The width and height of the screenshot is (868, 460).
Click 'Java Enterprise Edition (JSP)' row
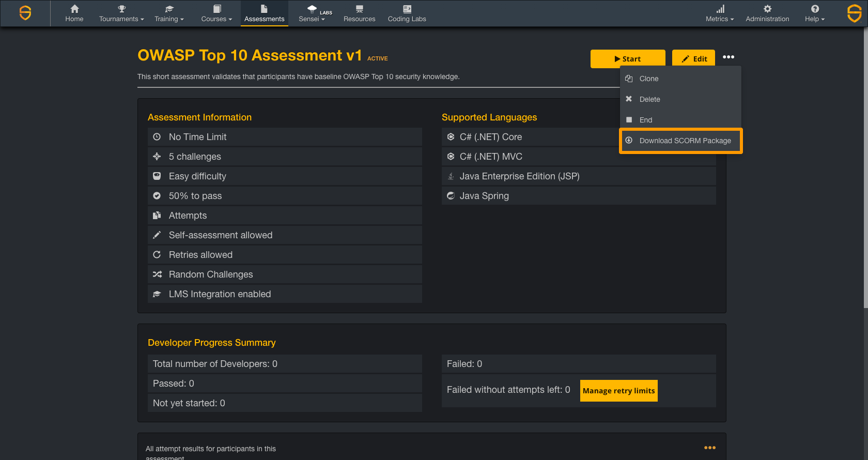579,176
